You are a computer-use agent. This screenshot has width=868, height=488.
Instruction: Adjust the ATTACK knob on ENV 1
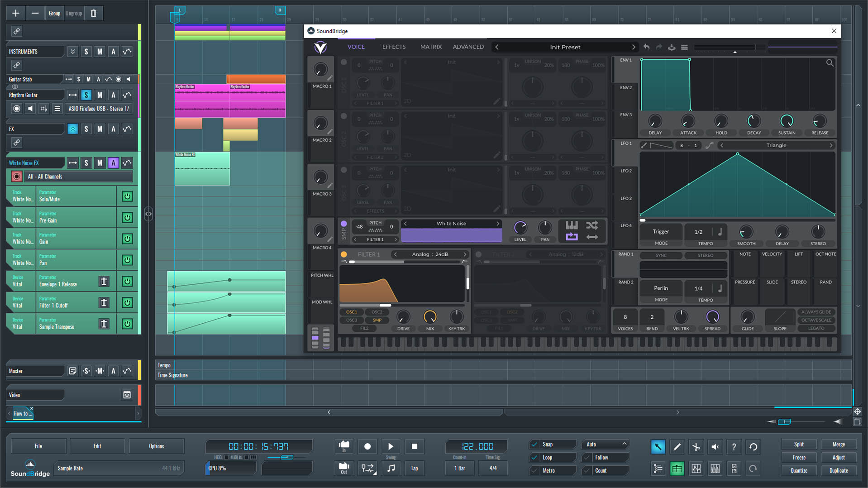688,121
